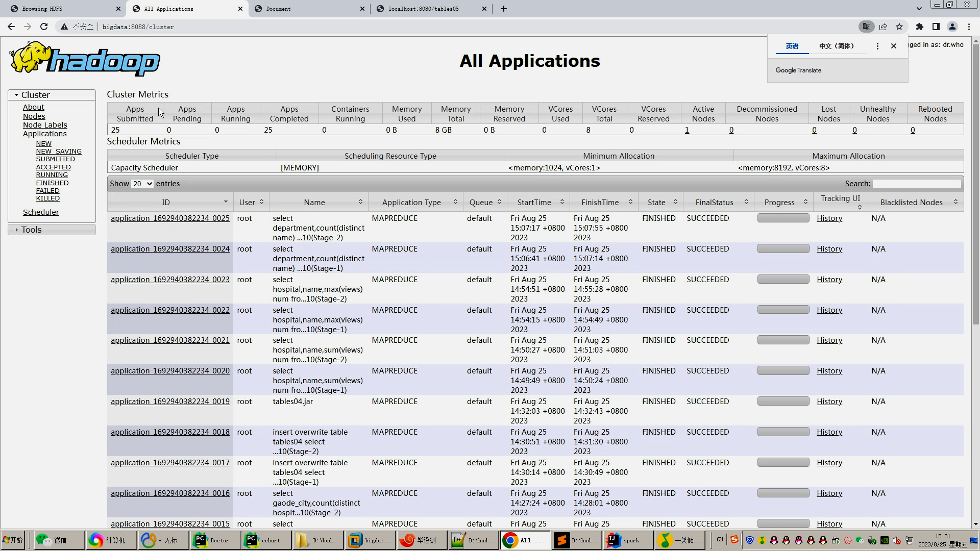Click the Google Translate icon in address bar
The height and width of the screenshot is (551, 980).
point(866,27)
